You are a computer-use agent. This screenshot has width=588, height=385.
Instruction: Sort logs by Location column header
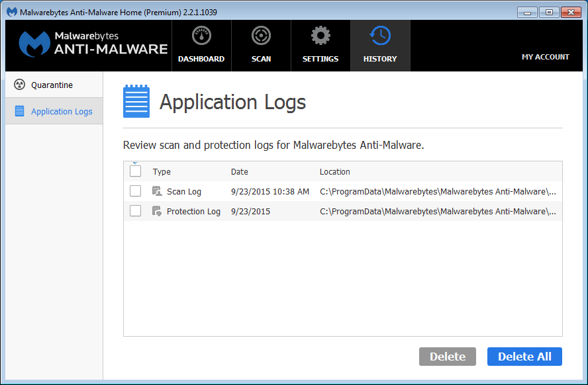[x=335, y=171]
